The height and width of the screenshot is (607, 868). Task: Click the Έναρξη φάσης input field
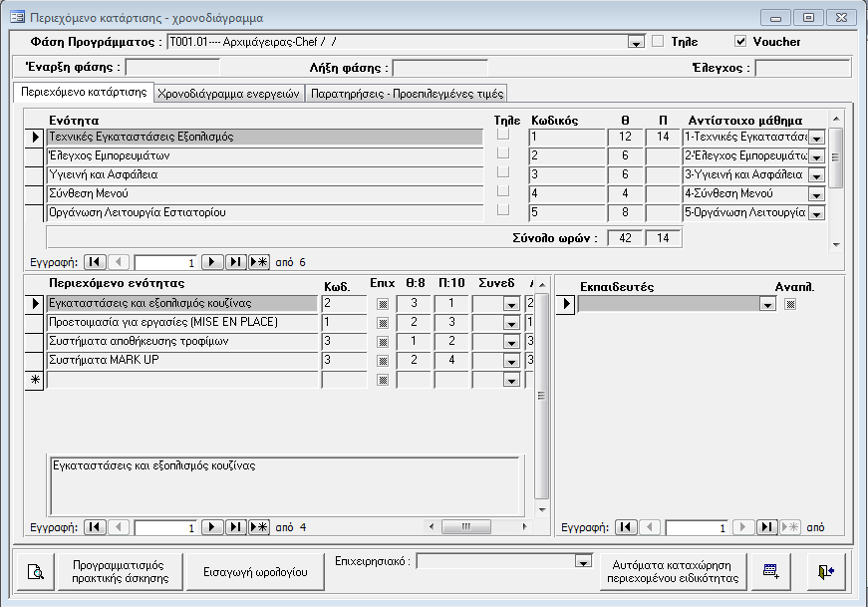(172, 68)
